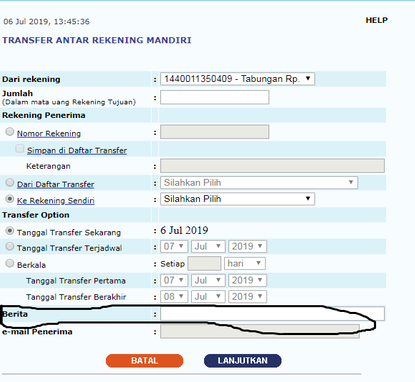This screenshot has height=382, width=415.
Task: Open the Ke Rekening Sendiri Silahkan Pilih dropdown
Action: 237,199
